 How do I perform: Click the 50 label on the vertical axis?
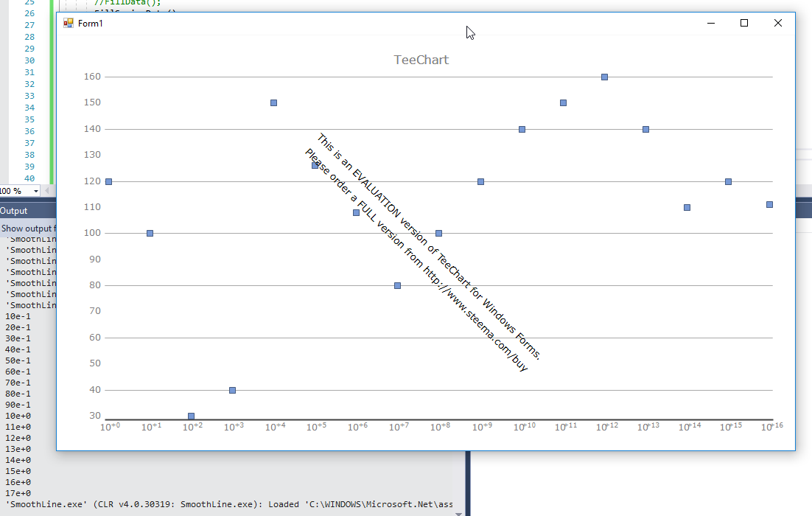click(95, 363)
